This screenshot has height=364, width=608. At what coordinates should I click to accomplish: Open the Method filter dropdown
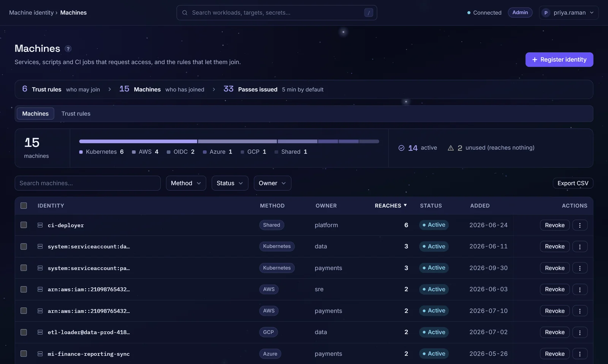tap(186, 183)
